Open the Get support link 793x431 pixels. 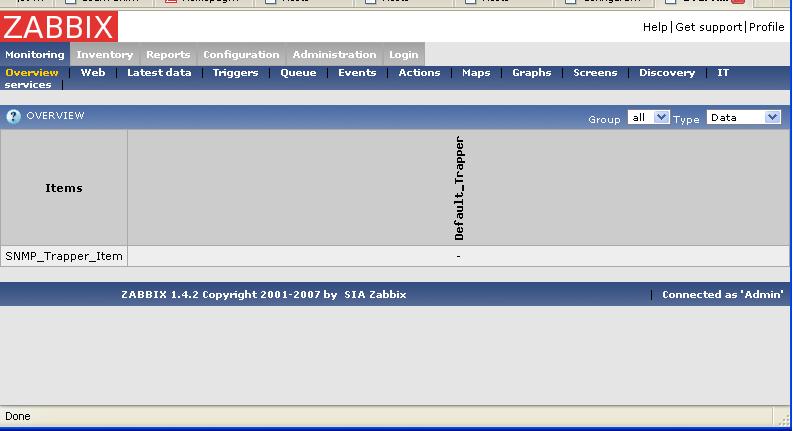point(708,27)
